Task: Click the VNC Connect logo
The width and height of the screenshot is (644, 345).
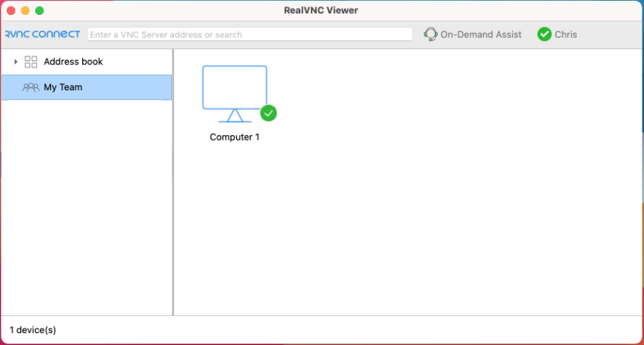Action: tap(43, 34)
